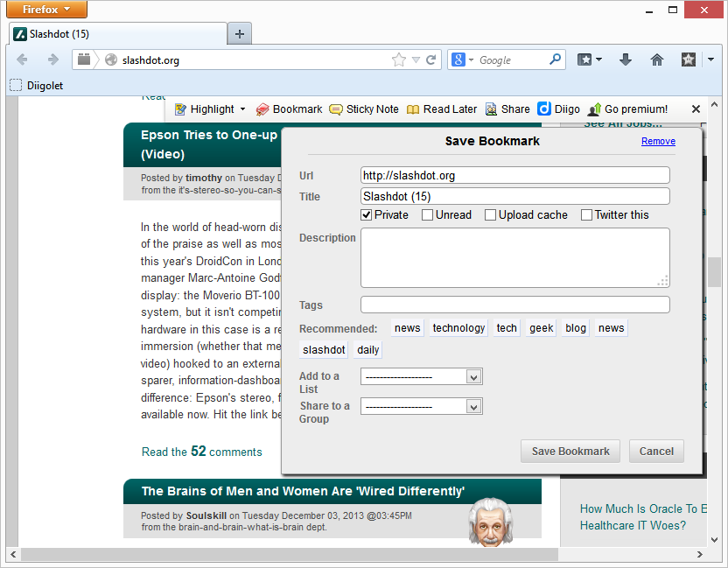Click Go premium! in Diigo toolbar
The height and width of the screenshot is (568, 728).
tap(627, 109)
